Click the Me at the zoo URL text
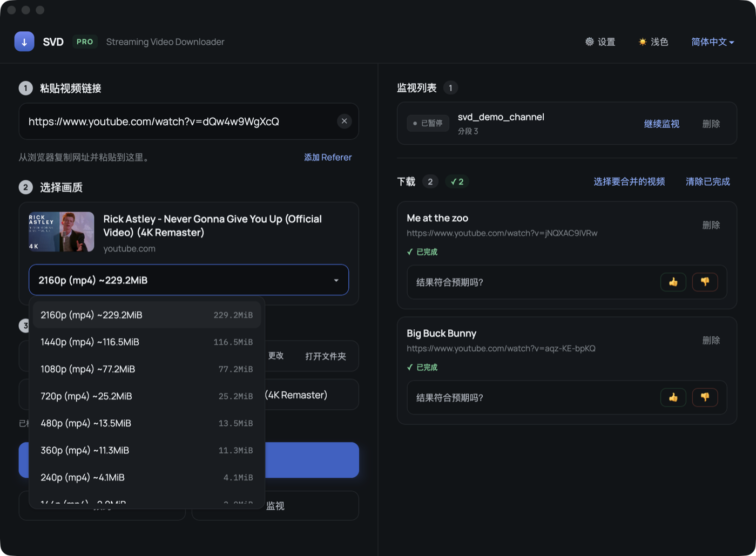The height and width of the screenshot is (556, 756). coord(502,233)
